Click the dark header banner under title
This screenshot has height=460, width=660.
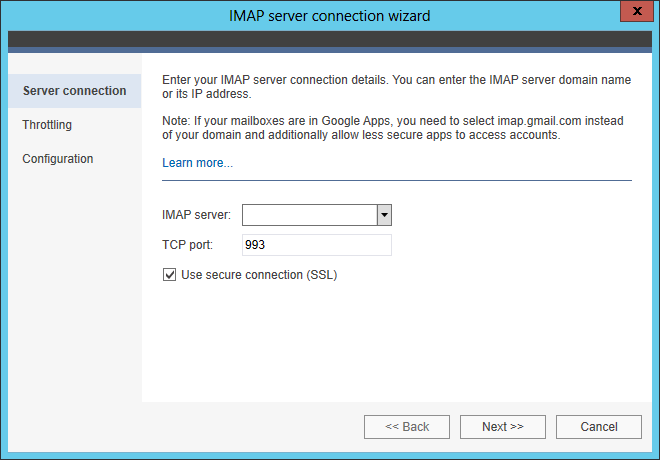(x=330, y=39)
